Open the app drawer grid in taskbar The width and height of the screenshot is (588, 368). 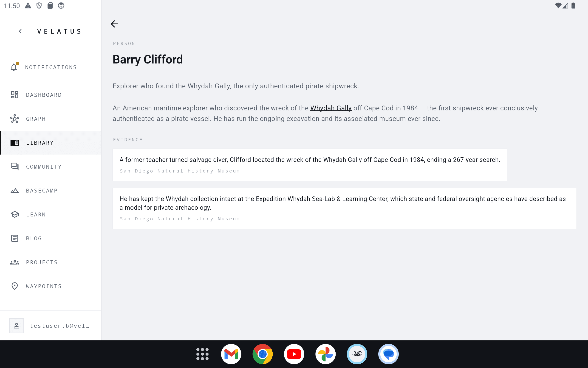coord(202,354)
